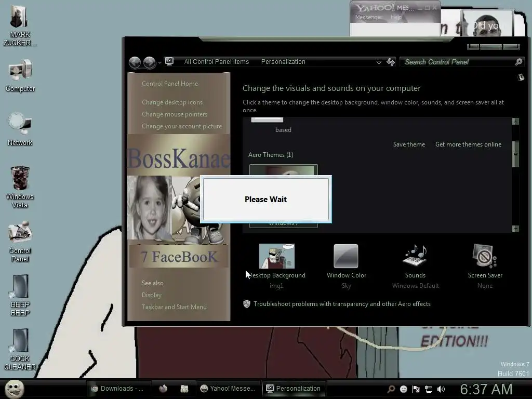The width and height of the screenshot is (532, 399).
Task: Click the smiley Start button
Action: pos(14,389)
